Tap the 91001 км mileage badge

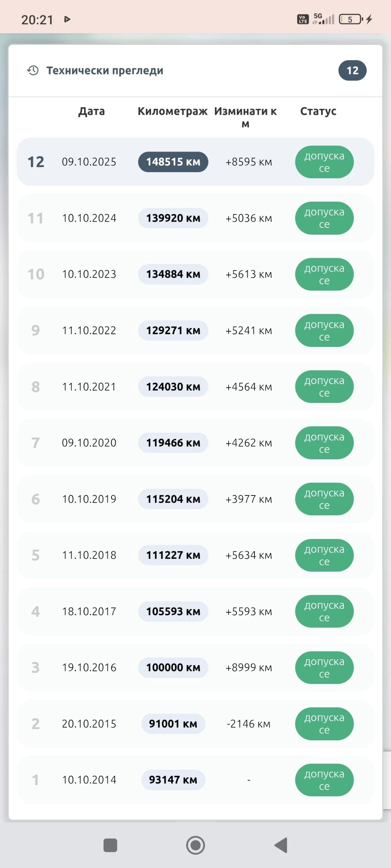click(173, 724)
